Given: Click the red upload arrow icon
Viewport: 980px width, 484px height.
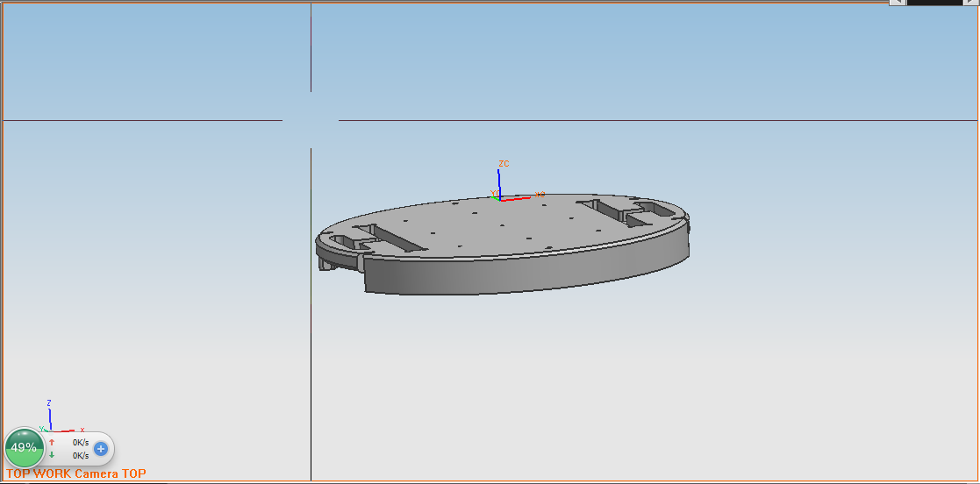Looking at the screenshot, I should (x=52, y=443).
